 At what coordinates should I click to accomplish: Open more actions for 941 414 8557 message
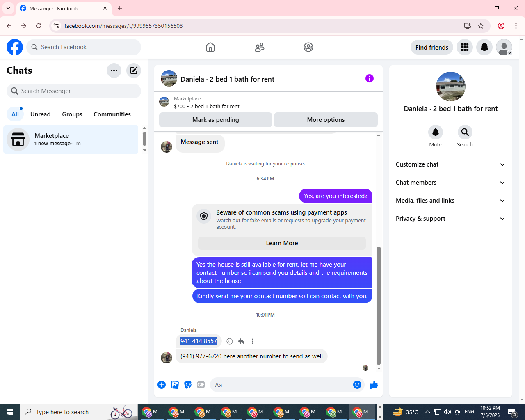(253, 341)
